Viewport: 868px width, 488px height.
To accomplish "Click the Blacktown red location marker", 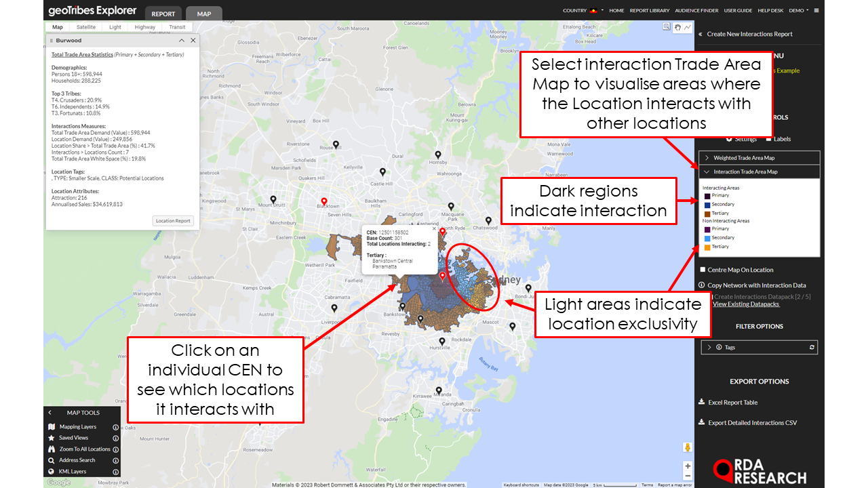I will point(324,202).
